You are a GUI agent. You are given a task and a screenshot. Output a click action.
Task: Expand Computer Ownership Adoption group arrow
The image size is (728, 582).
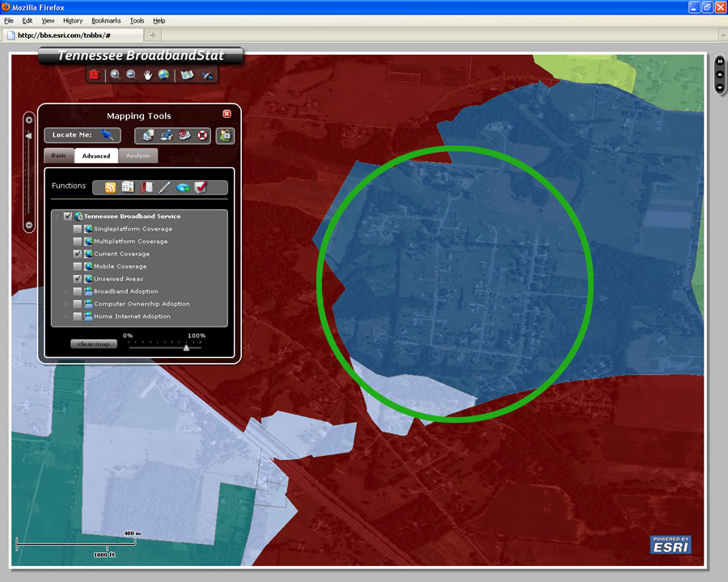[66, 304]
